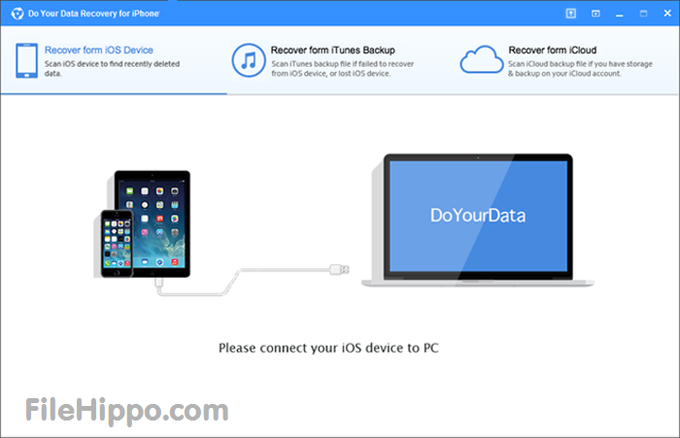Screen dimensions: 680x438
Task: Click 'Scan iOS device to find recently deleted' description
Action: (112, 69)
